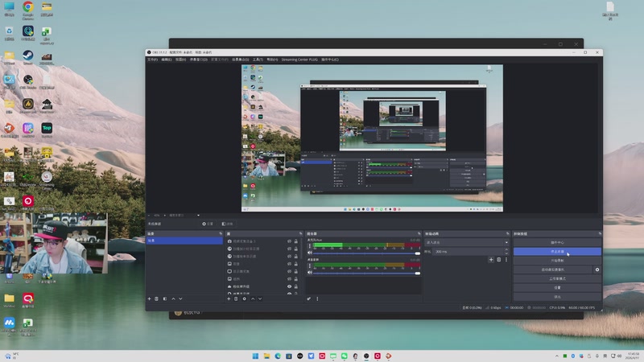The image size is (644, 362).
Task: Open the 场景集合(S) menu
Action: pos(241,60)
